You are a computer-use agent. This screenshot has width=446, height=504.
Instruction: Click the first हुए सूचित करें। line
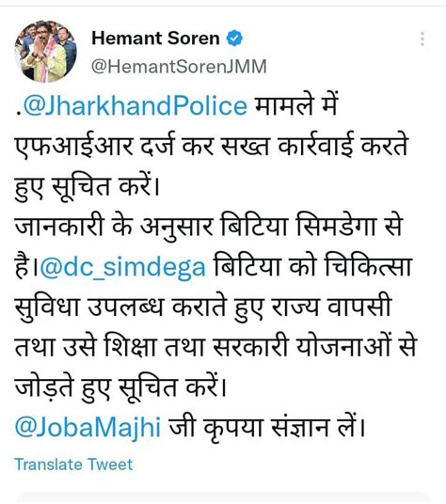pos(88,187)
